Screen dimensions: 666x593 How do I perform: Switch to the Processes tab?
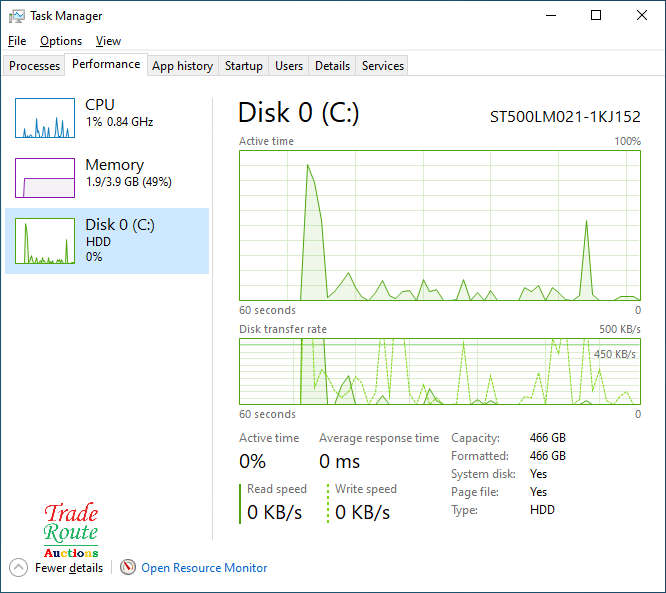35,66
